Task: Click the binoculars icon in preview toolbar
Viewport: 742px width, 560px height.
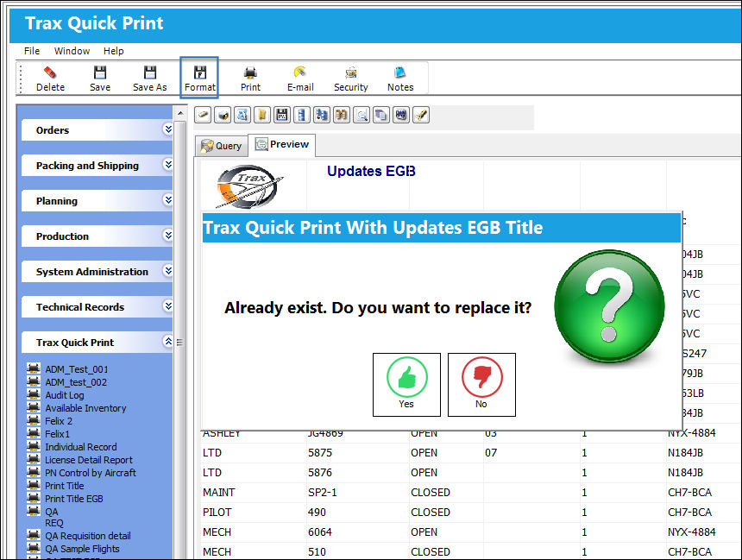Action: tap(342, 115)
